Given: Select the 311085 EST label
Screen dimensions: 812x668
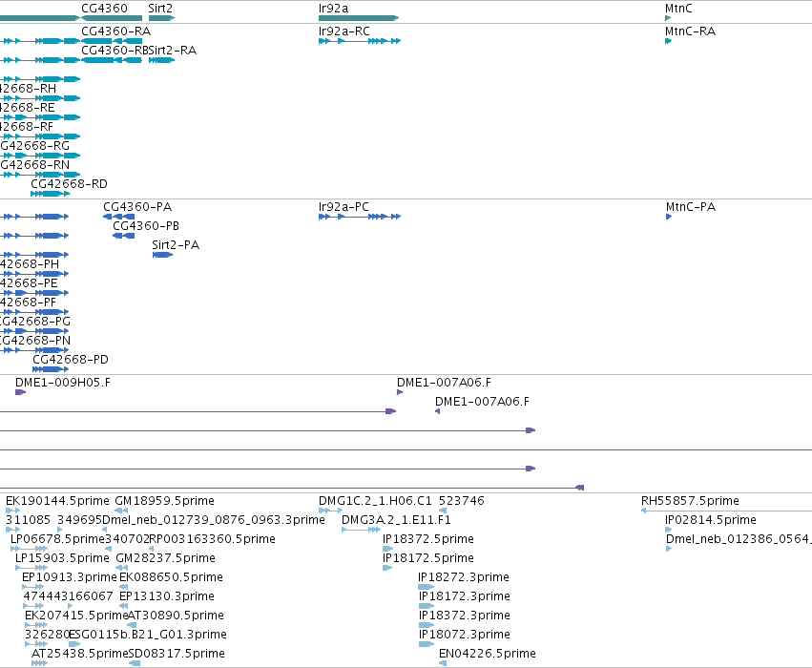Looking at the screenshot, I should pyautogui.click(x=28, y=520).
